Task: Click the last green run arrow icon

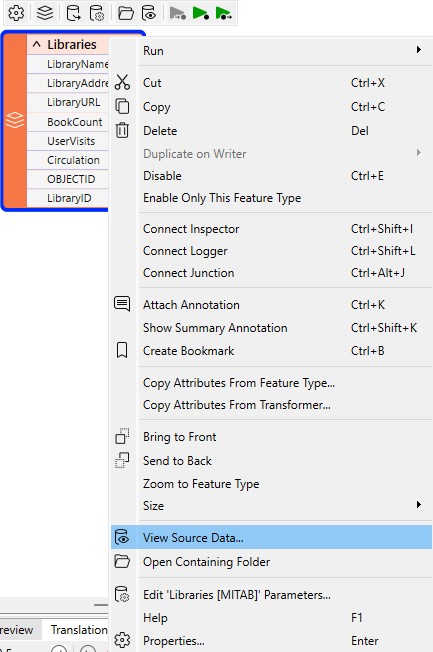Action: [224, 13]
